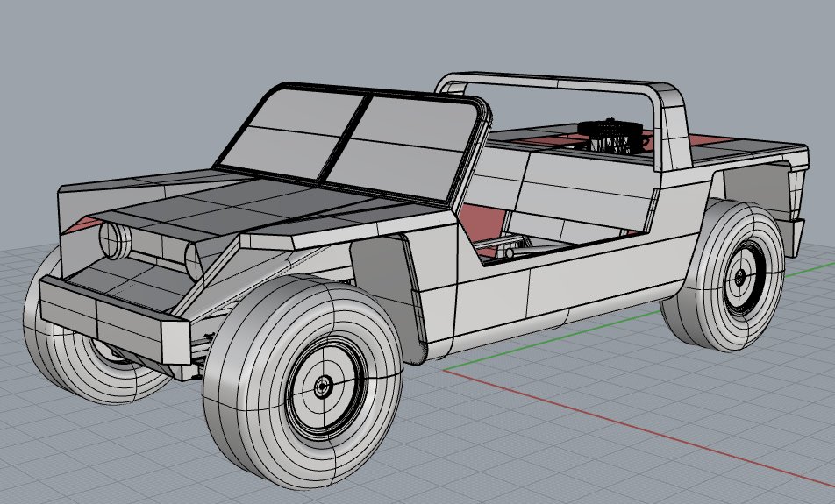Select the front bumper of the car model
The height and width of the screenshot is (504, 835).
click(x=115, y=320)
